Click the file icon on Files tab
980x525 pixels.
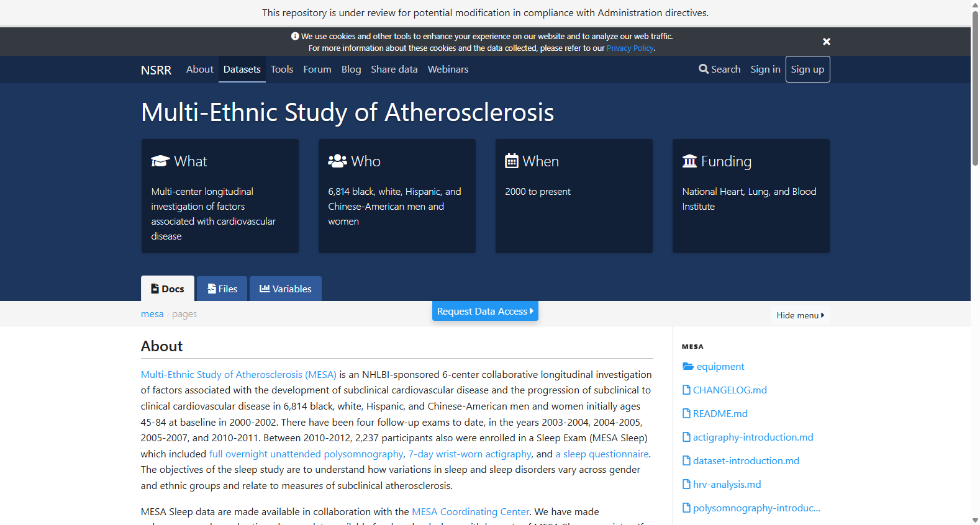click(x=211, y=289)
